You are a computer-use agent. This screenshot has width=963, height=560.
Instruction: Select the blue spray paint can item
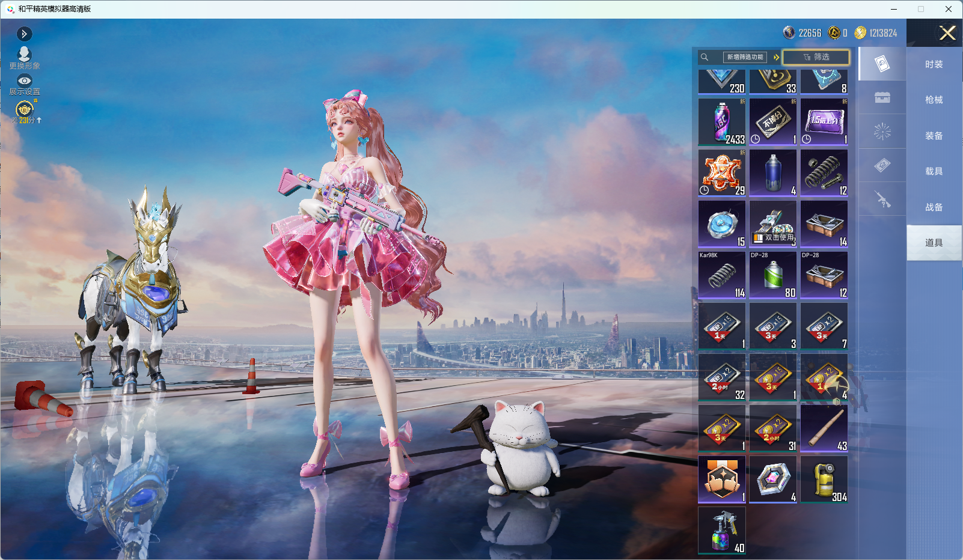point(773,173)
